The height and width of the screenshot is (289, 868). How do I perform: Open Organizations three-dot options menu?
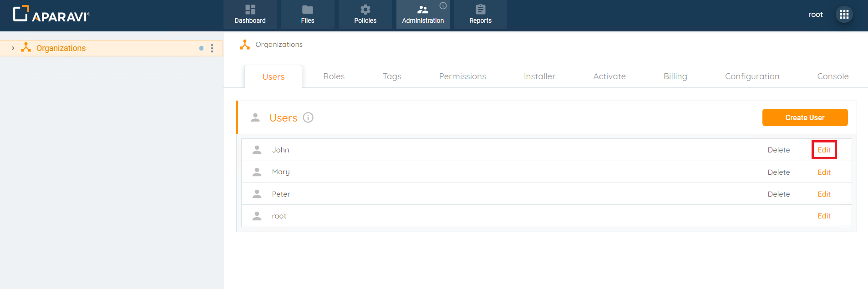(x=212, y=48)
